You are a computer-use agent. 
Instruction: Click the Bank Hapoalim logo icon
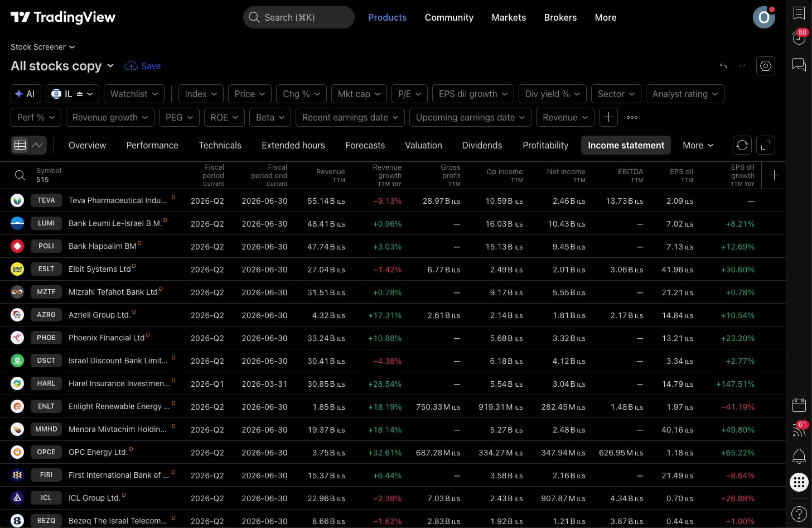(x=17, y=246)
